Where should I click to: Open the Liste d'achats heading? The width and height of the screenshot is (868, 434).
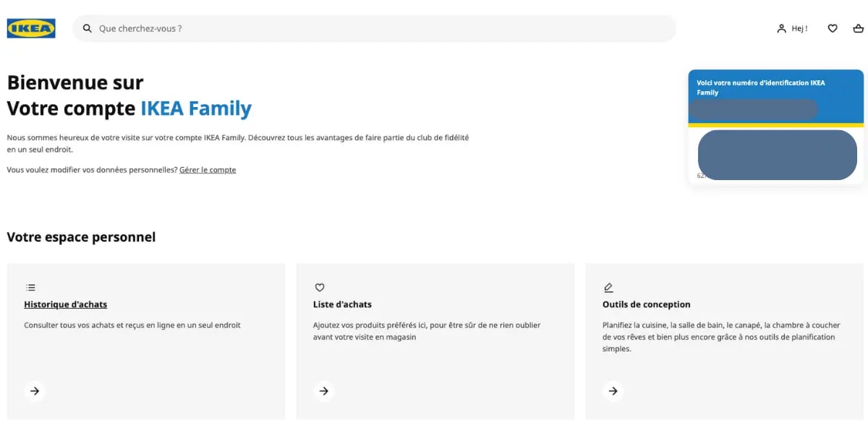tap(342, 305)
